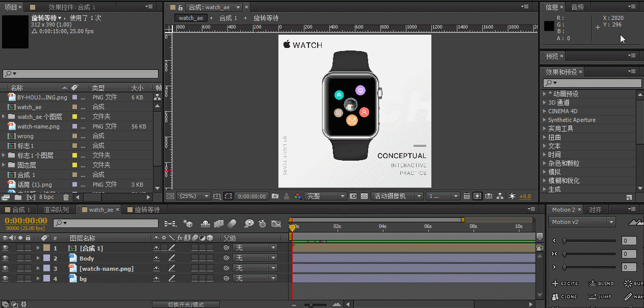Show channel and color management settings
The image size is (644, 308).
[x=299, y=196]
